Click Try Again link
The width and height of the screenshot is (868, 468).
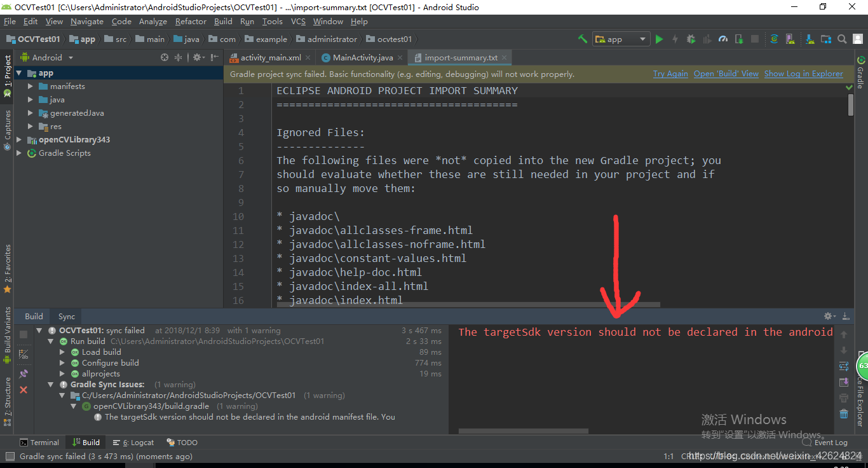[670, 74]
